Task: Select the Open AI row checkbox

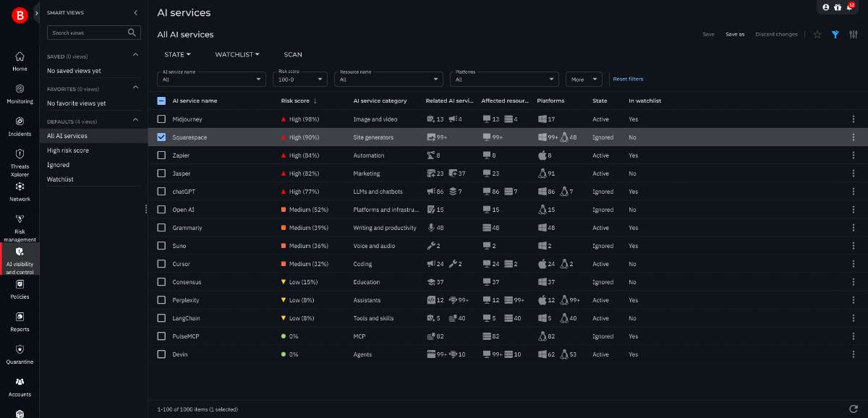Action: (161, 209)
